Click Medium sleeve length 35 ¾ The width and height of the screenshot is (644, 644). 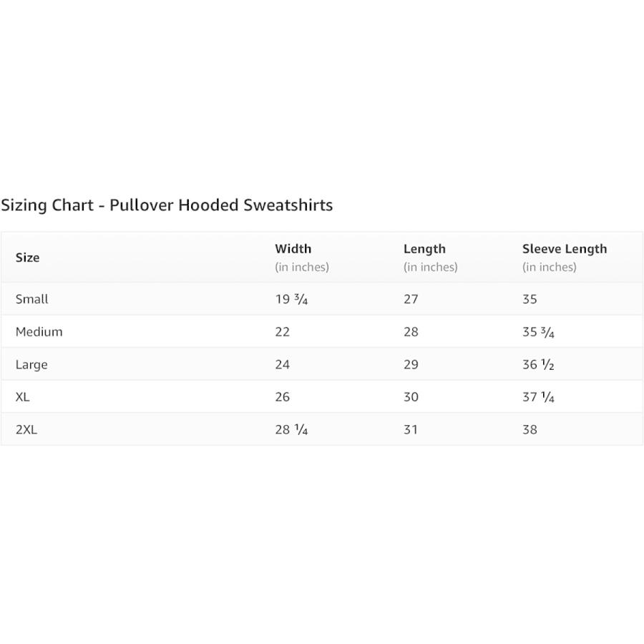point(538,332)
